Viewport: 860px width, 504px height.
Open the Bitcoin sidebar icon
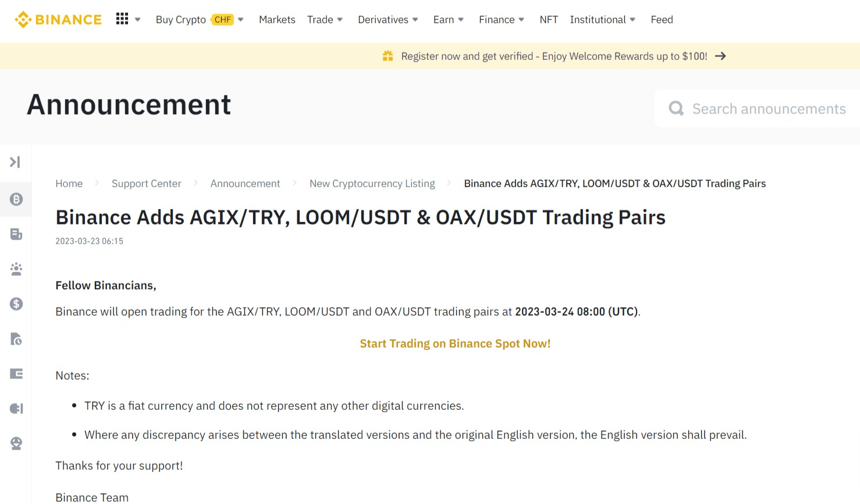(x=16, y=199)
